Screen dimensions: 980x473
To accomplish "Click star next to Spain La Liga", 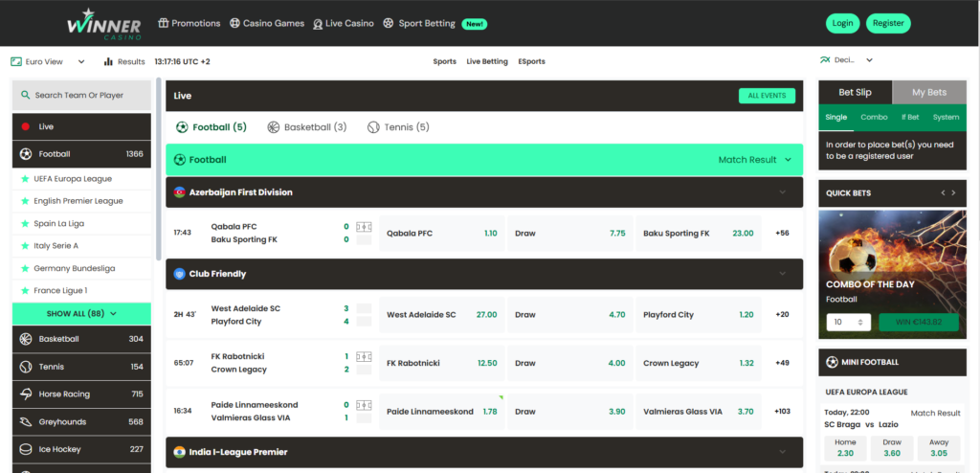I will [25, 223].
